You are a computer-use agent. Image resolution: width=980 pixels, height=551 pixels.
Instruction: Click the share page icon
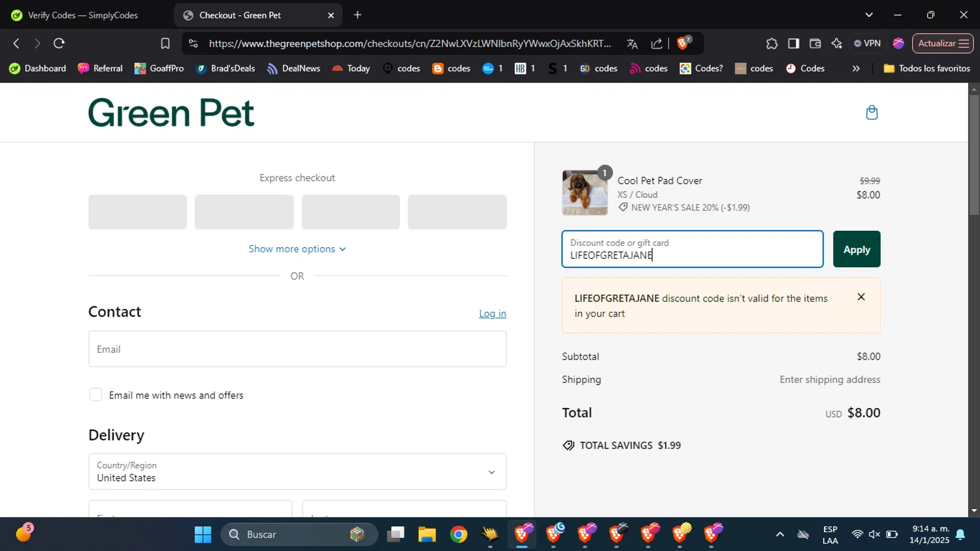click(x=657, y=43)
